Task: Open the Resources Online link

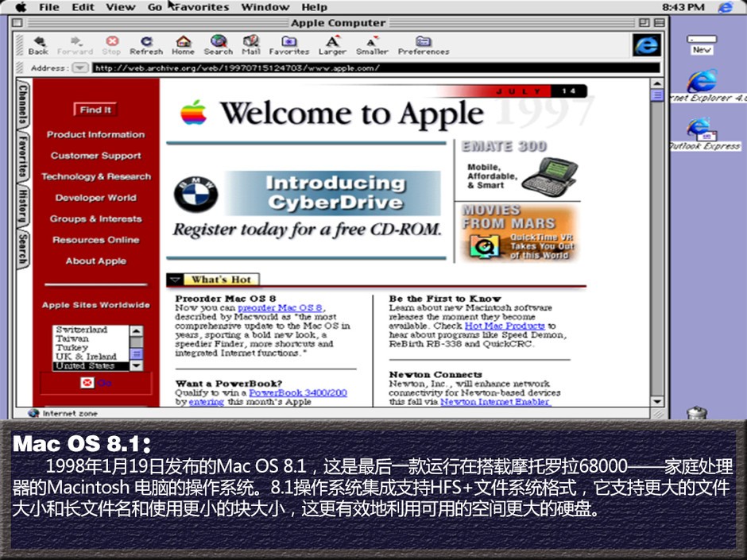Action: pos(95,240)
